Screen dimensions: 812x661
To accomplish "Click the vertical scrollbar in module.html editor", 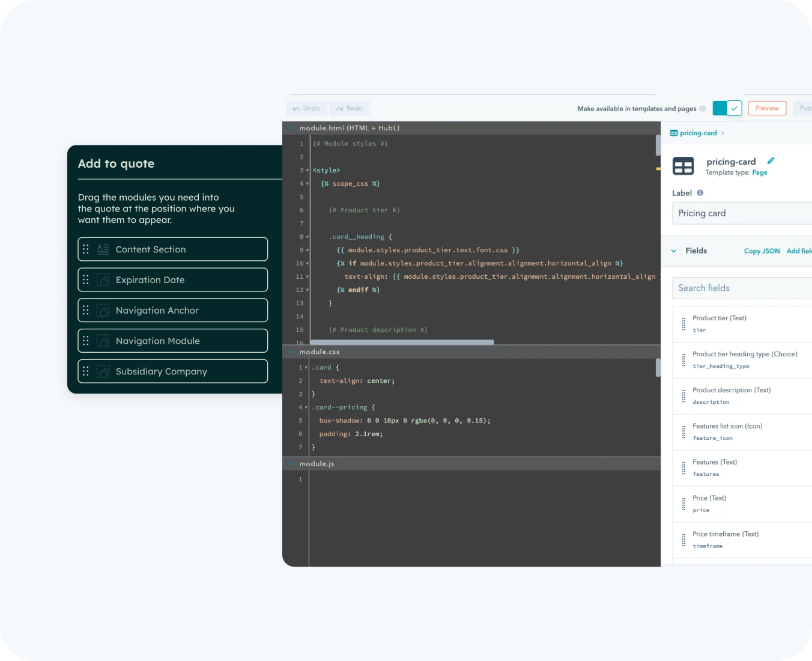I will [658, 145].
